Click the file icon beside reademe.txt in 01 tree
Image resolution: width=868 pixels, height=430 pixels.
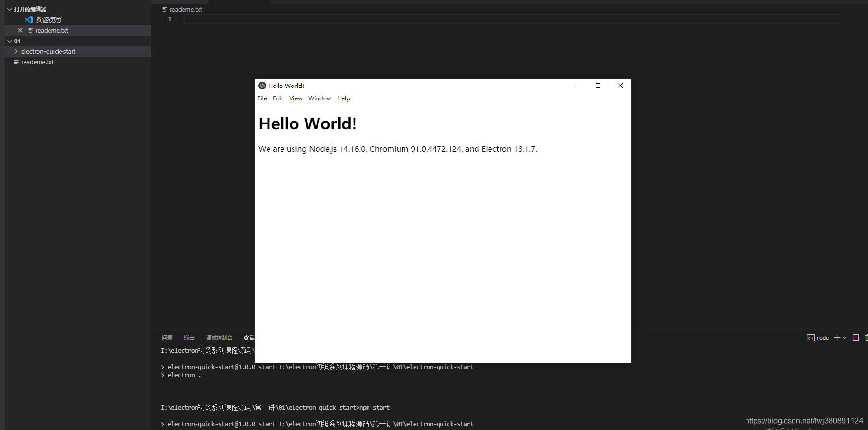[x=16, y=62]
